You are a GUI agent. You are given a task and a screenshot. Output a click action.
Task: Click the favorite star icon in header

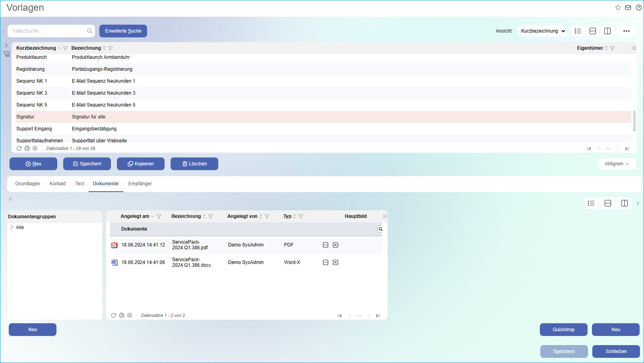click(618, 8)
